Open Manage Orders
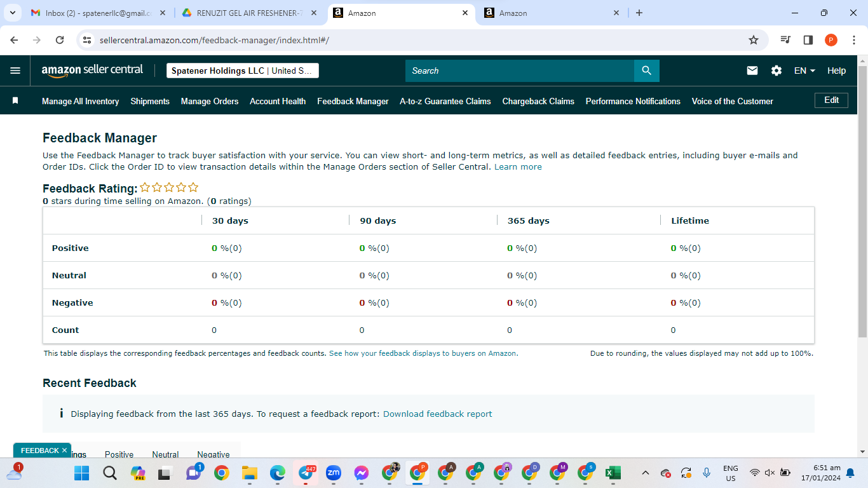The height and width of the screenshot is (488, 868). tap(210, 101)
